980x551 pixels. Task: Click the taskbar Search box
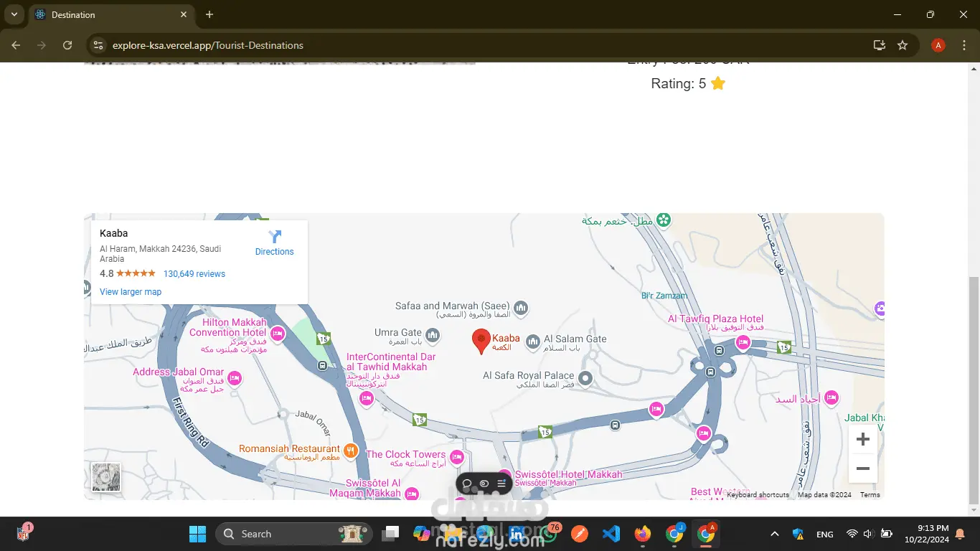pos(294,534)
